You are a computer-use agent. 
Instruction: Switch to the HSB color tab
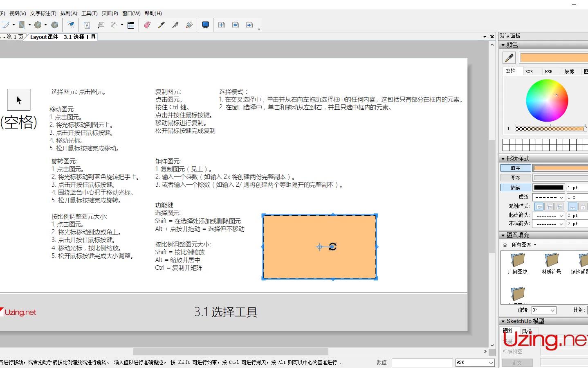[548, 71]
